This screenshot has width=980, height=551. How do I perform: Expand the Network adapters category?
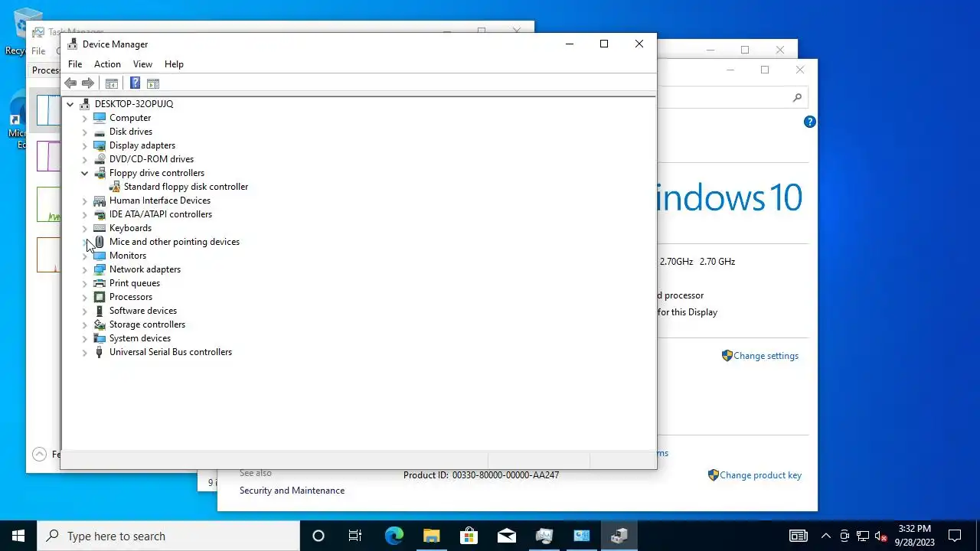click(x=85, y=269)
